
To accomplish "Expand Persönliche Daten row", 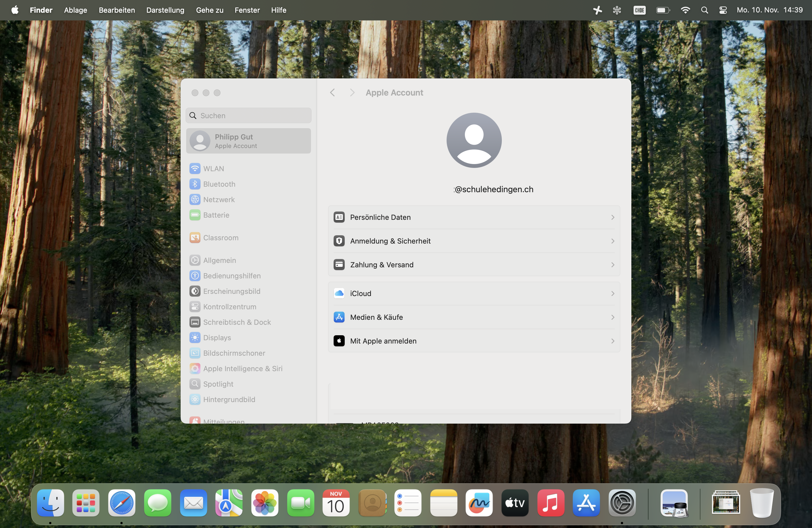I will pos(474,217).
